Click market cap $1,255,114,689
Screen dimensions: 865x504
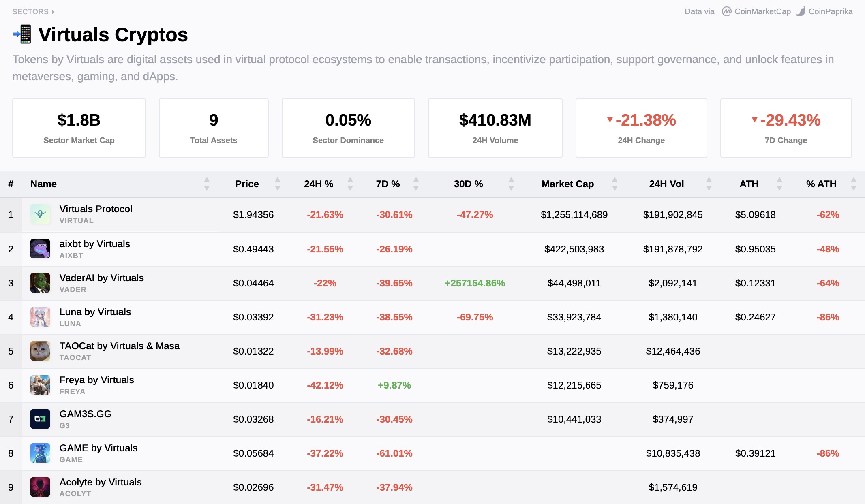click(x=574, y=215)
